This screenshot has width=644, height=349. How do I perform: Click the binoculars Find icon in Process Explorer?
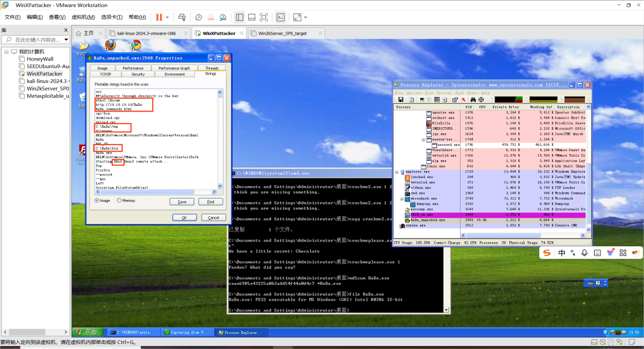pyautogui.click(x=474, y=100)
